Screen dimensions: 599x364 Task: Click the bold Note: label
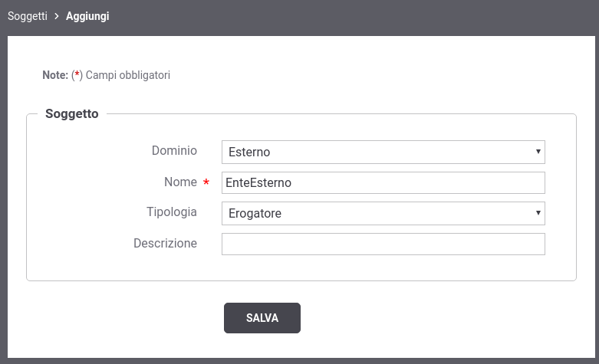coord(55,75)
